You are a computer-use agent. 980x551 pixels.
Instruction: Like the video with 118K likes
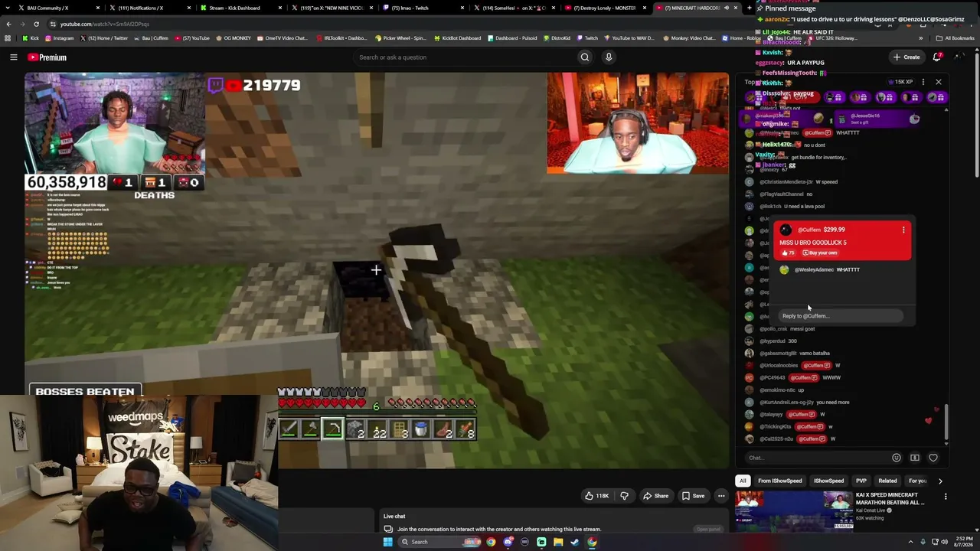pyautogui.click(x=596, y=496)
